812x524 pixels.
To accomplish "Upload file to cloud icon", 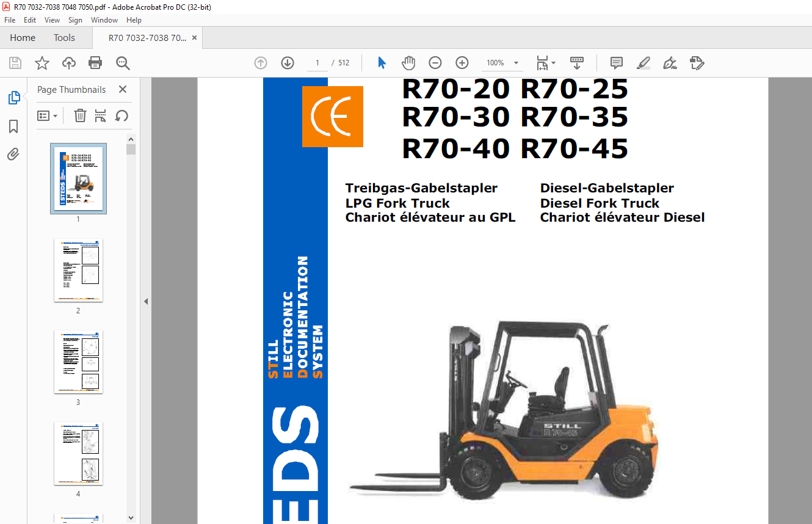I will (69, 63).
